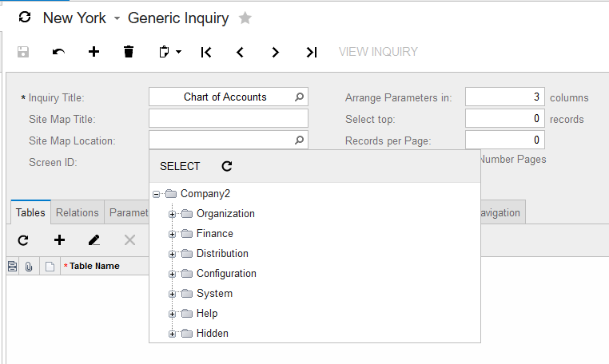
Task: Expand the Finance folder node
Action: [172, 234]
